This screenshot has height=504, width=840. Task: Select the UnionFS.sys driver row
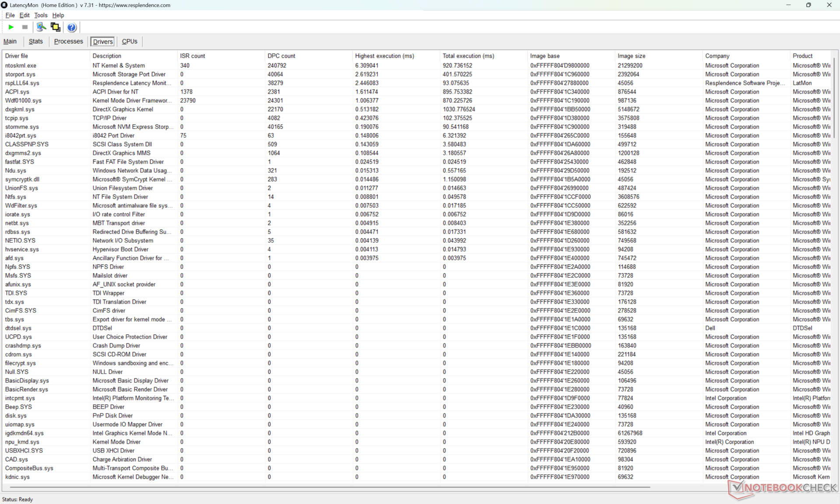(416, 188)
